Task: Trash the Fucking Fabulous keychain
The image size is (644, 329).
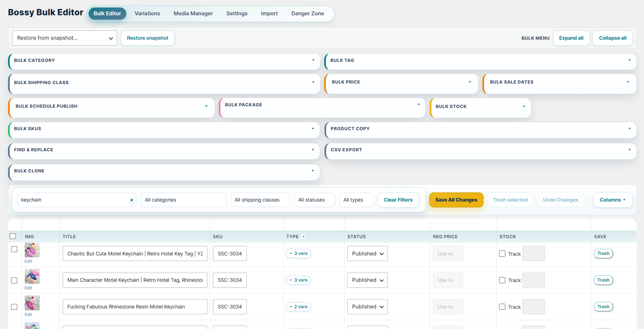Action: pyautogui.click(x=603, y=307)
